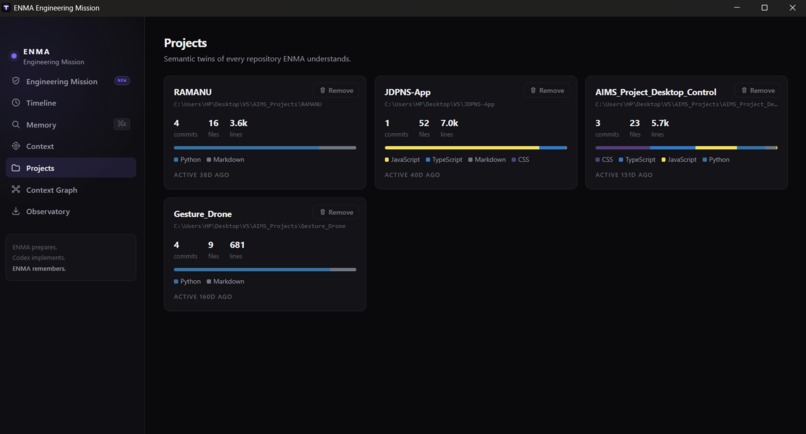This screenshot has height=434, width=806.
Task: Click '3.6k' lines value on RAMANU
Action: tap(239, 123)
